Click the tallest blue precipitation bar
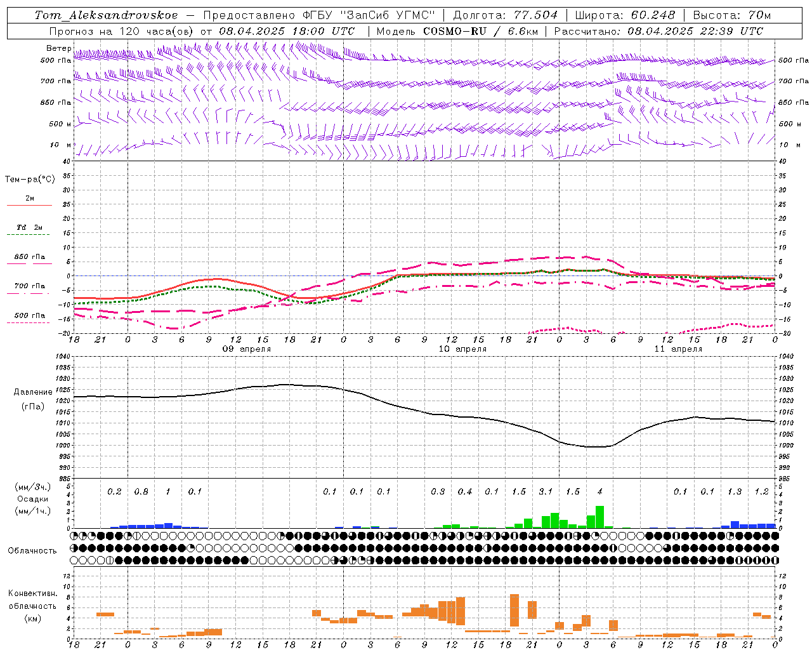Viewport: 812px width, 650px height. (x=735, y=524)
